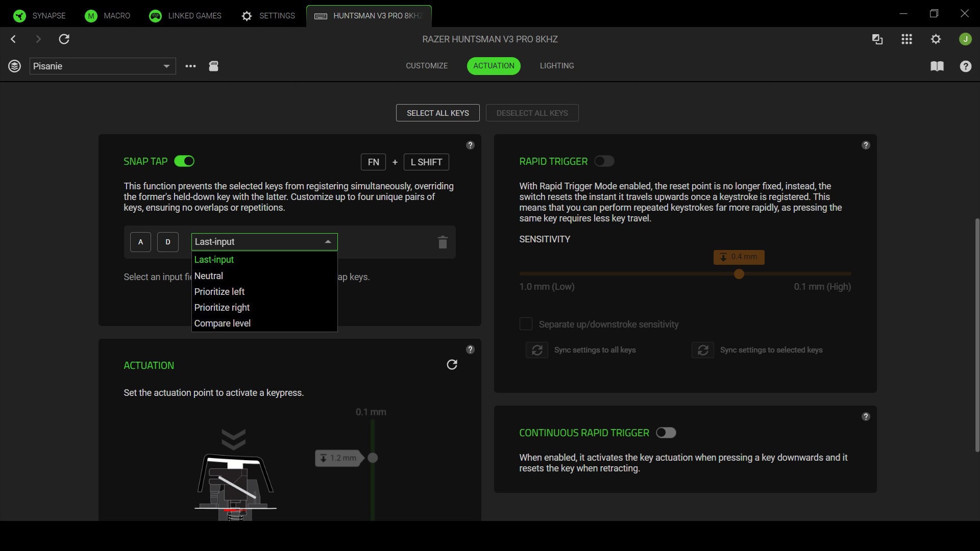This screenshot has height=551, width=980.
Task: Click the onboard memory card icon
Action: (x=214, y=66)
